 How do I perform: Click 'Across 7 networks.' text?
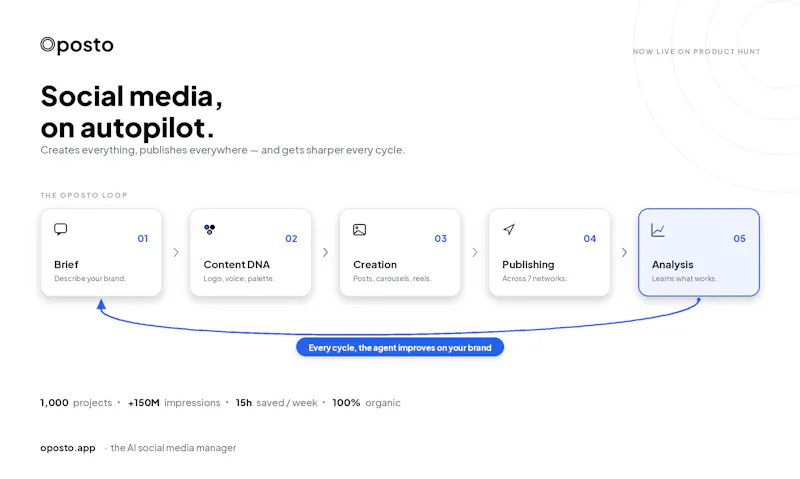click(x=535, y=279)
